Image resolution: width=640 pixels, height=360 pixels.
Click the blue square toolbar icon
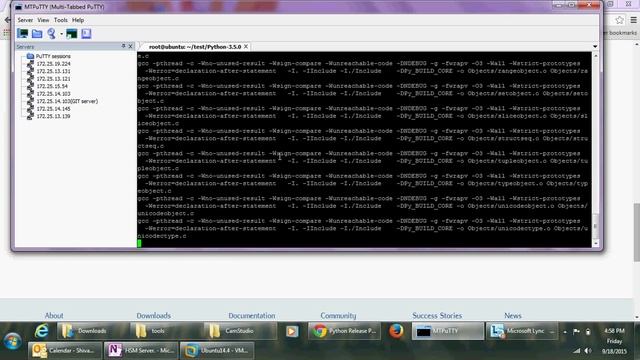coord(86,33)
